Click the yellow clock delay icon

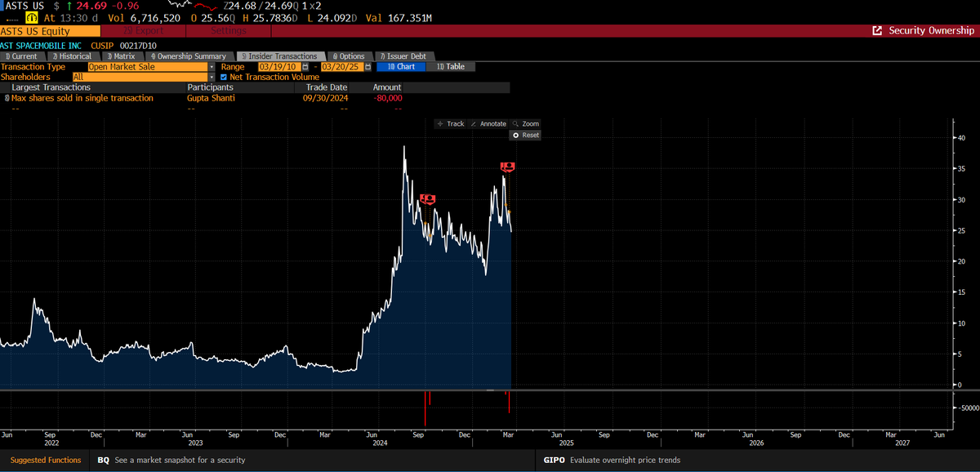(31, 18)
